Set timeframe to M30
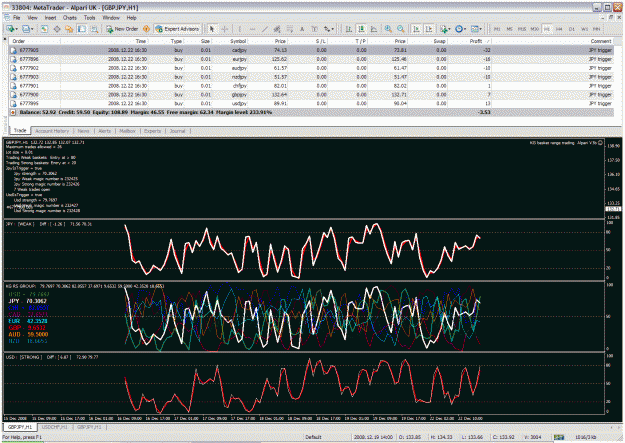The width and height of the screenshot is (625, 443). tap(535, 29)
